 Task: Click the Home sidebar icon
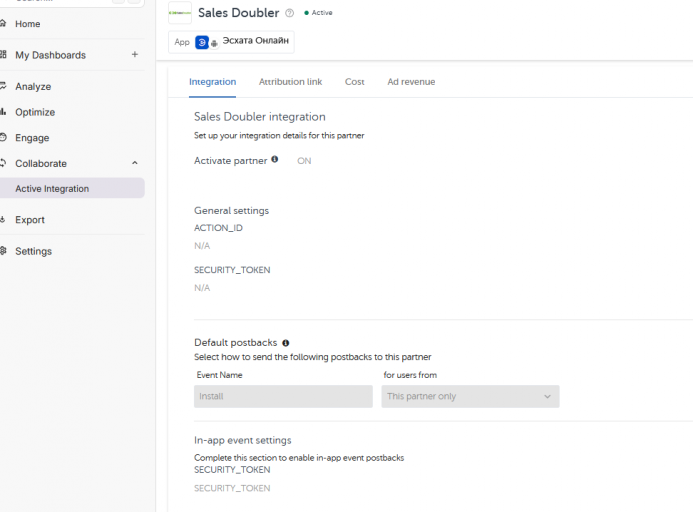pos(3,23)
